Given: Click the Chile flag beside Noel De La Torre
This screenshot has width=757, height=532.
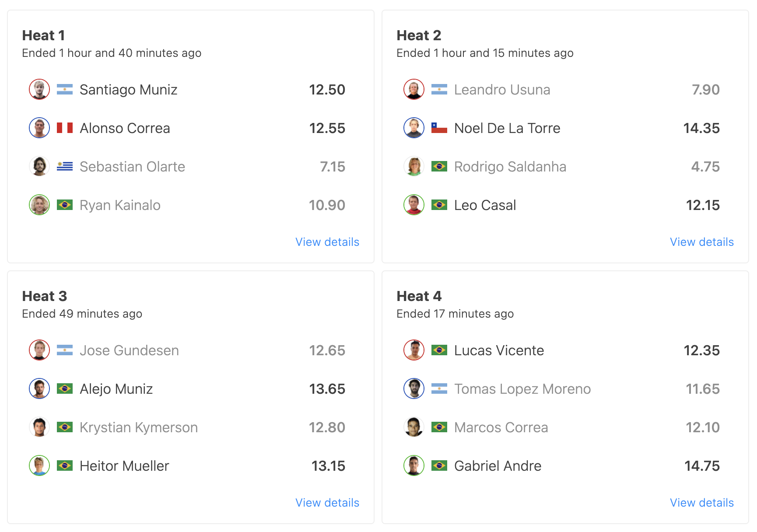Looking at the screenshot, I should (439, 128).
